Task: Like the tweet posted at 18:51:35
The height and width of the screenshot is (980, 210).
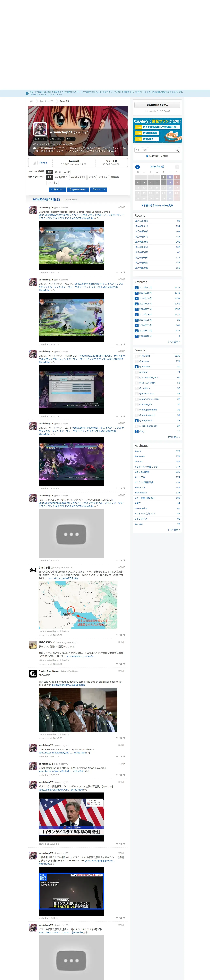Action: tap(124, 756)
